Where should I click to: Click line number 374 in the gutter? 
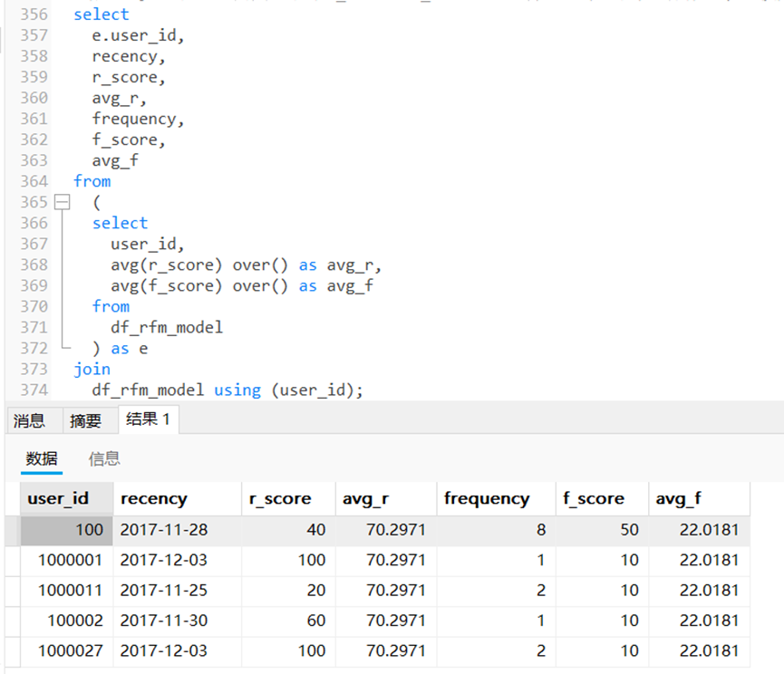pos(34,390)
